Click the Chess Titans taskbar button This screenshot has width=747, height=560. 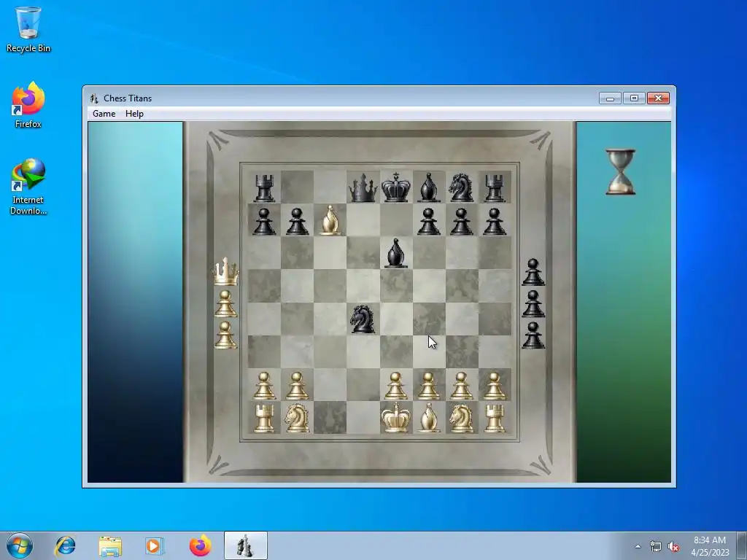[245, 545]
